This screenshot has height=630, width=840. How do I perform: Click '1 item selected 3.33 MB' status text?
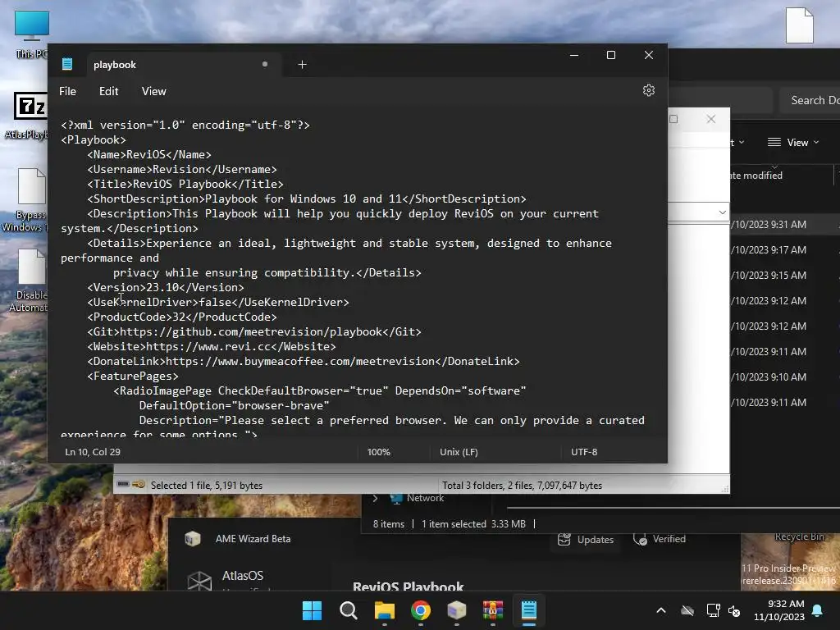pyautogui.click(x=473, y=524)
